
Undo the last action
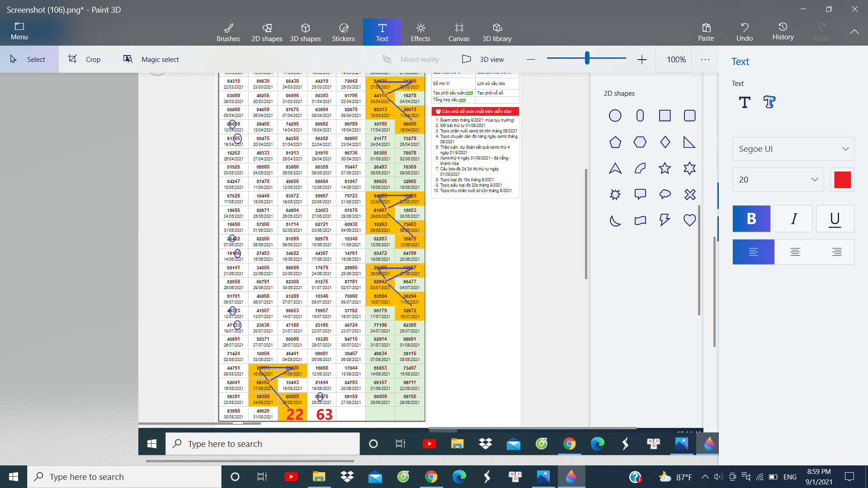click(745, 32)
